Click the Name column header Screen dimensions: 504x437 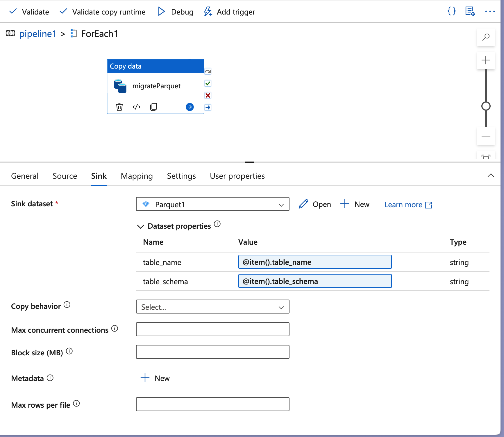point(153,242)
